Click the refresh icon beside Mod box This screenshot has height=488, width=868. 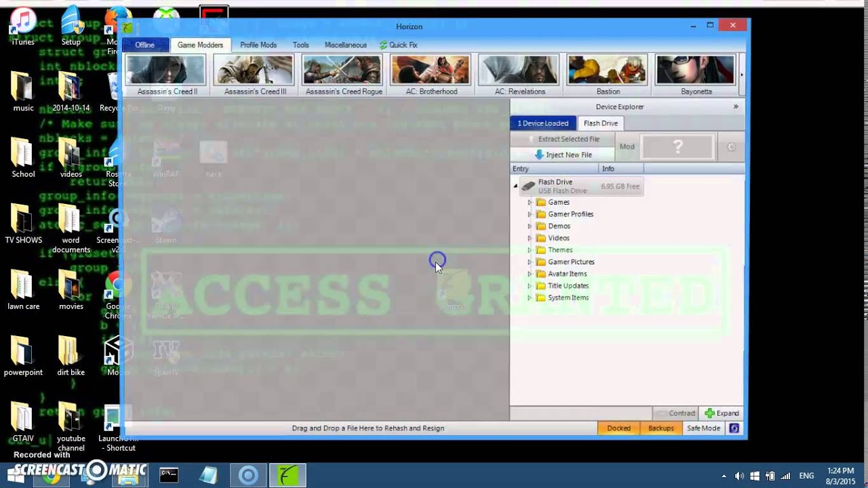(x=731, y=147)
